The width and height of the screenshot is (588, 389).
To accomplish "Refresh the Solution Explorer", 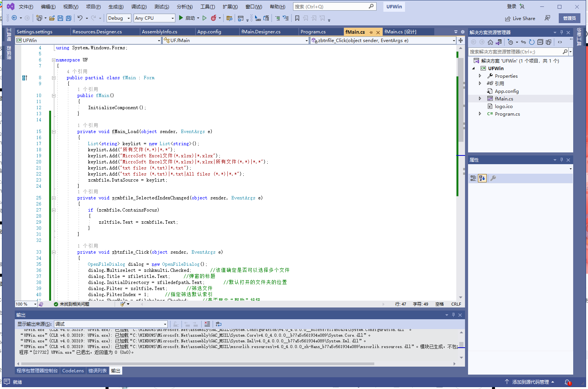I will 532,42.
